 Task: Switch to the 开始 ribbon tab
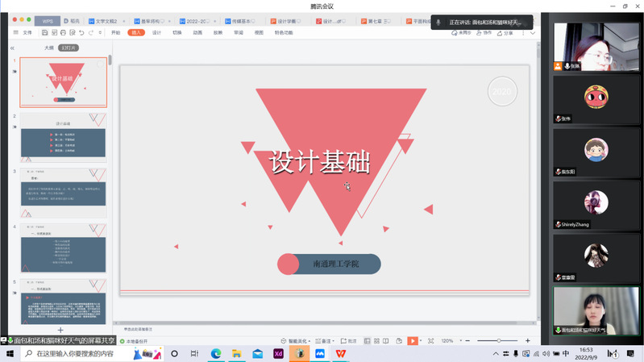click(x=116, y=32)
